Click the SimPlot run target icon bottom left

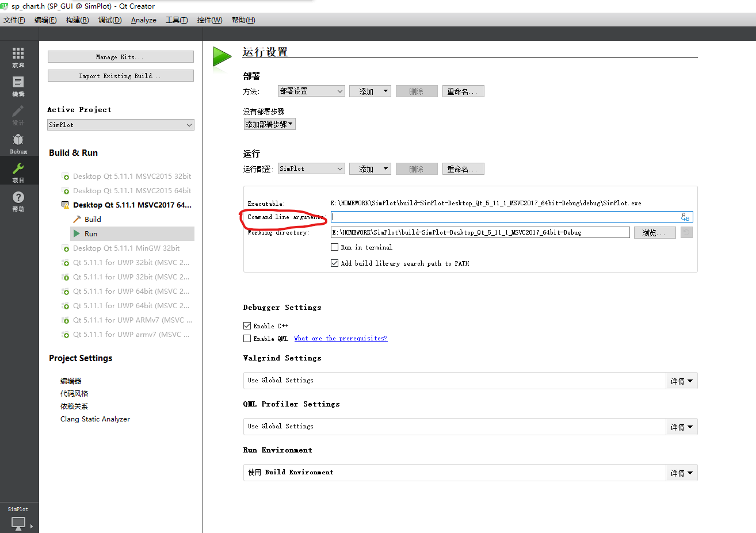click(x=18, y=523)
